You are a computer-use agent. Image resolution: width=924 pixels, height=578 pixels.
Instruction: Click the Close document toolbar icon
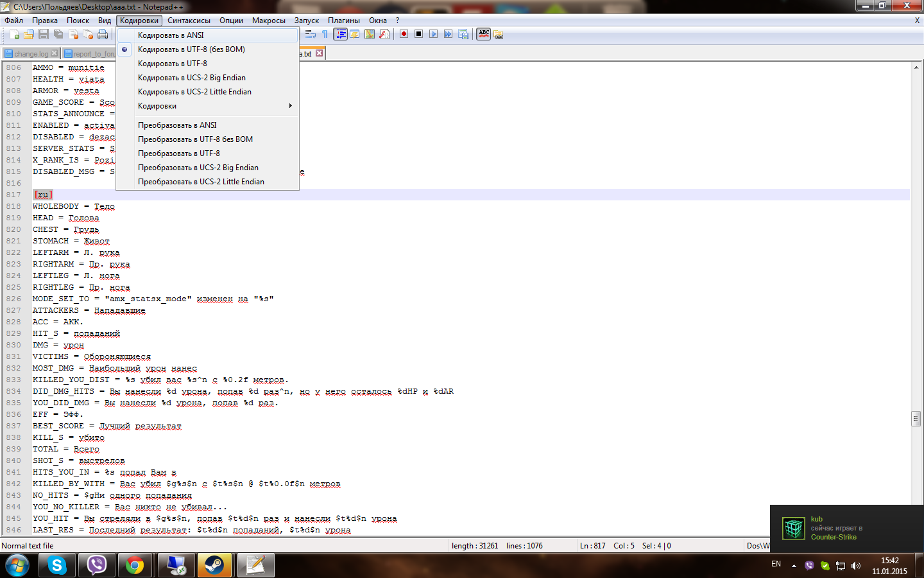[73, 34]
